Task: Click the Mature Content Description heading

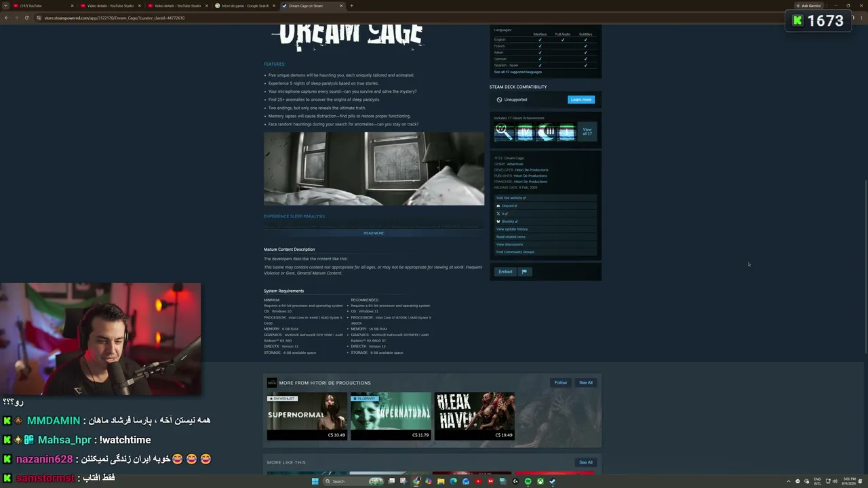Action: (290, 249)
